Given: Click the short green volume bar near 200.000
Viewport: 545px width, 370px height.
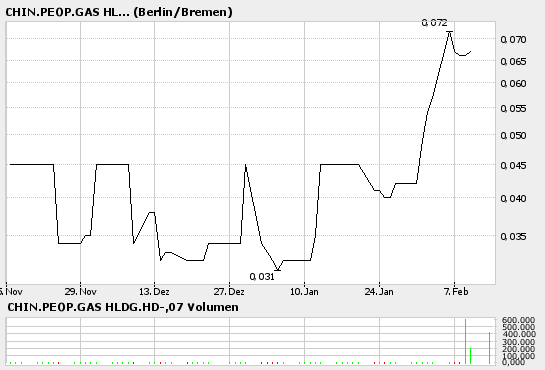Looking at the screenshot, I should [470, 356].
